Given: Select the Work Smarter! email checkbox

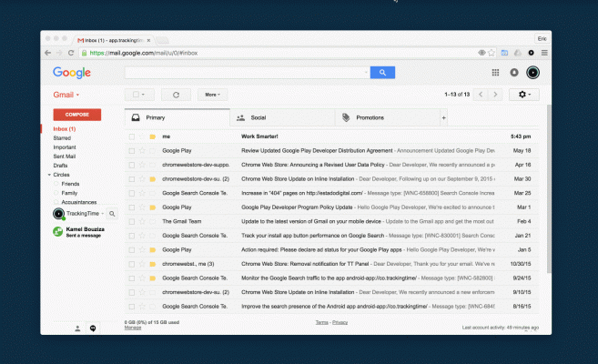Looking at the screenshot, I should pos(132,136).
